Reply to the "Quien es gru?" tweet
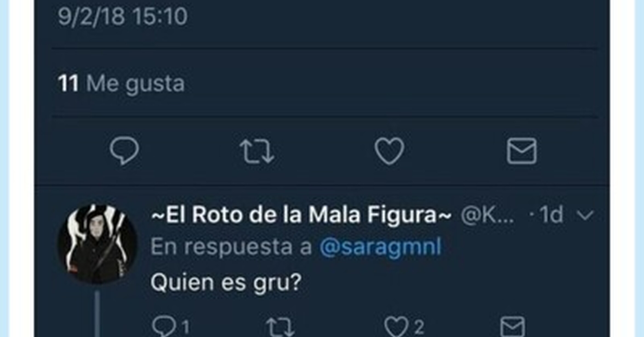This screenshot has height=337, width=644. 164,326
